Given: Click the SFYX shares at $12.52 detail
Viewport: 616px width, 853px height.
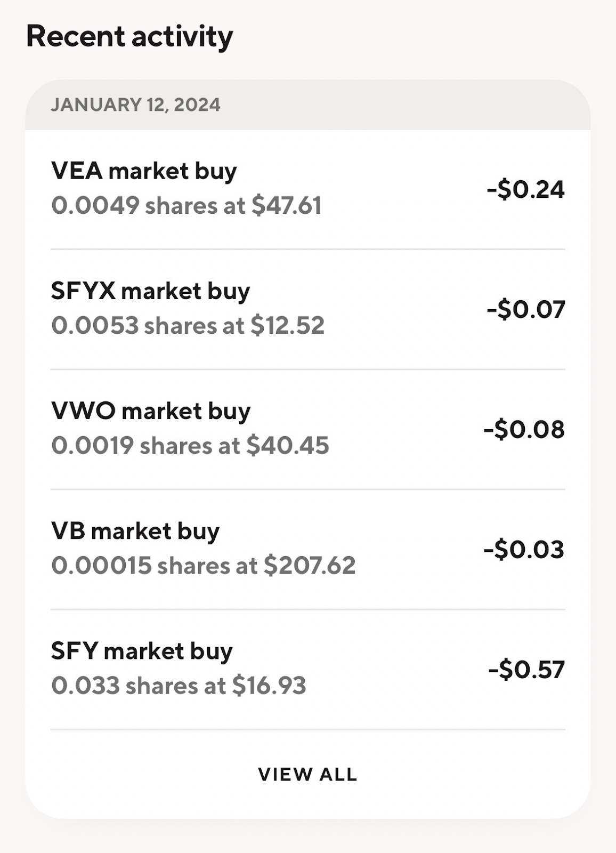Looking at the screenshot, I should (188, 326).
